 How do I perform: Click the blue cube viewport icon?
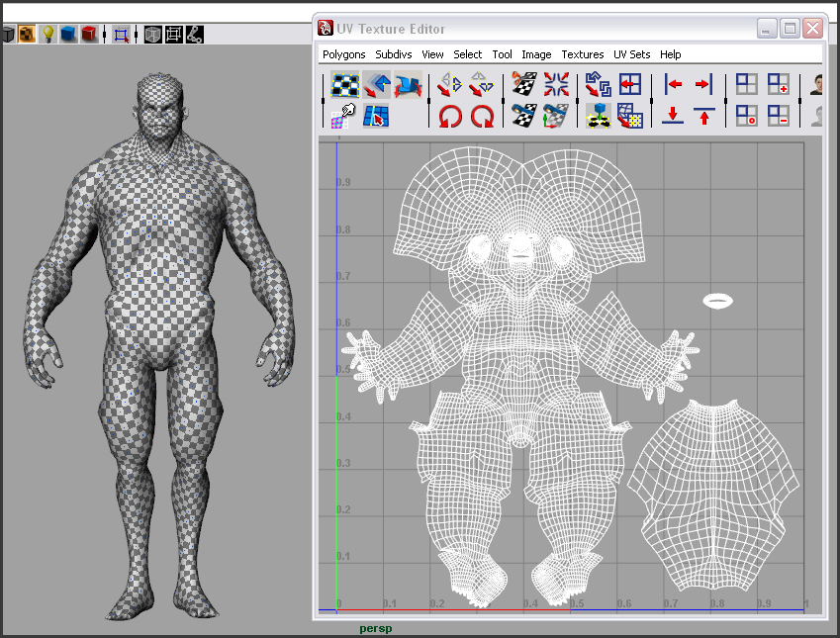[x=68, y=35]
